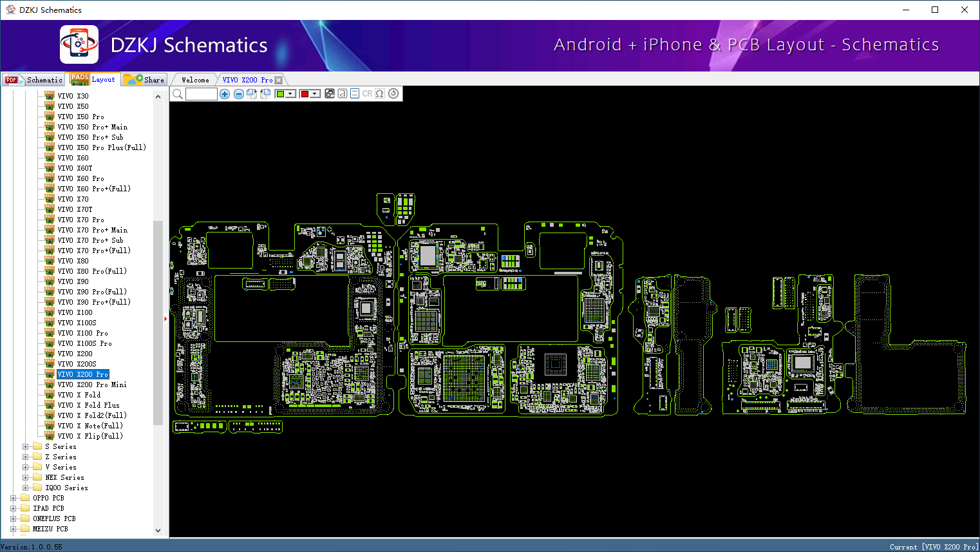
Task: Expand the OPPO PCB folder
Action: point(14,498)
